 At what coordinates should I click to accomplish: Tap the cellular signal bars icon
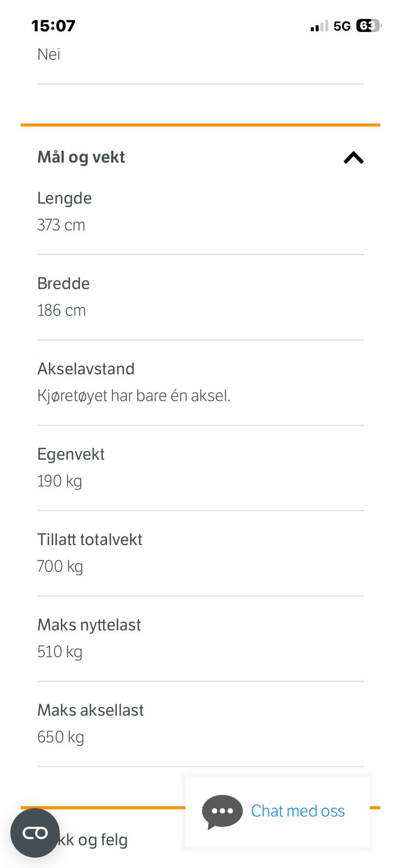pos(319,25)
